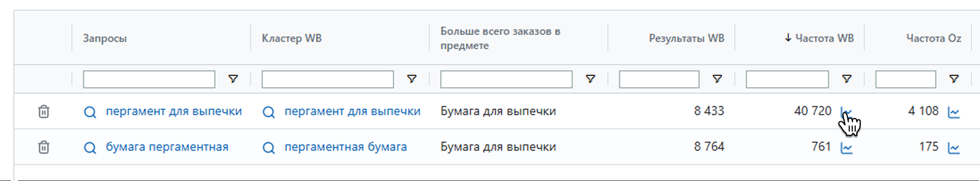Open filter options for Запросы column

233,79
